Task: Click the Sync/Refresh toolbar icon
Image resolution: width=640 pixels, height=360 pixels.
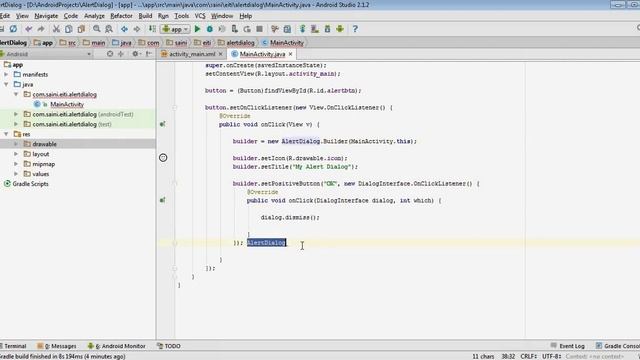Action: coord(13,29)
